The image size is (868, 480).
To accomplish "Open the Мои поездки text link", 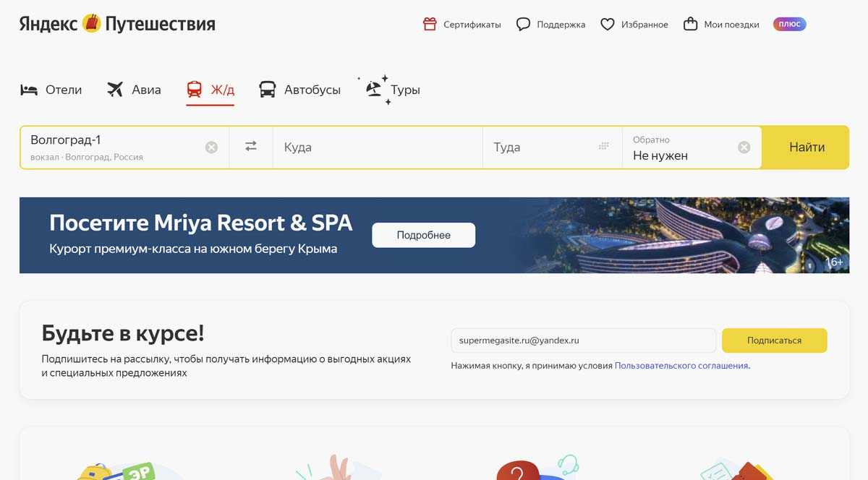I will [731, 25].
